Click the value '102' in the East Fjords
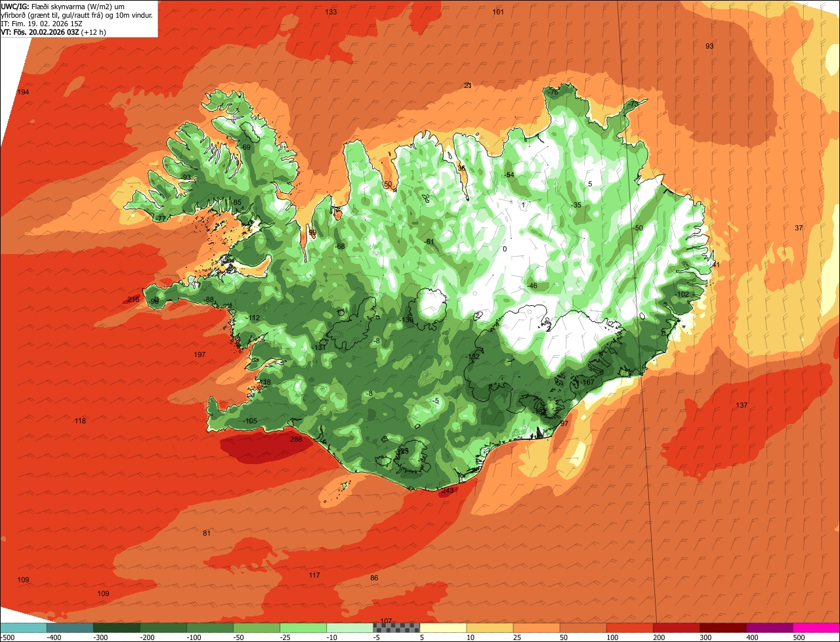Viewport: 840px width, 642px height. point(683,295)
